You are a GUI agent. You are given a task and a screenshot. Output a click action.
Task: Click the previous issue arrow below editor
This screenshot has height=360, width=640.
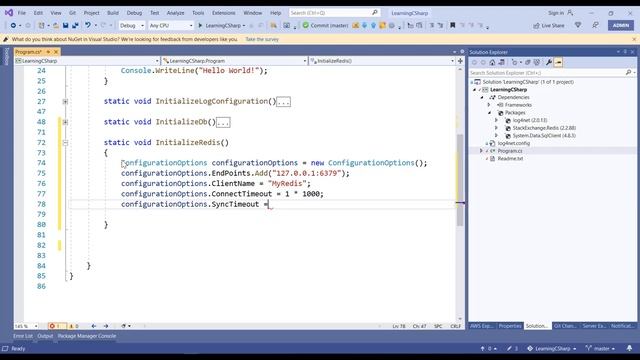94,326
